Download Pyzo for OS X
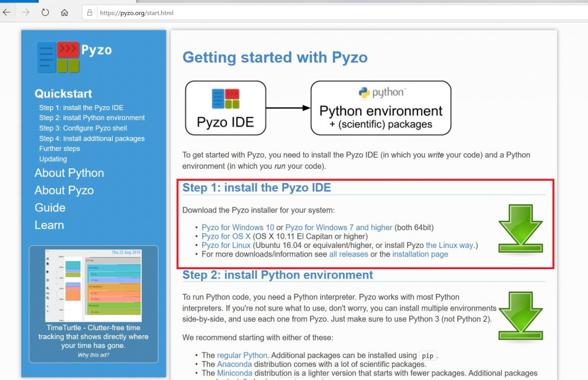Viewport: 588px width, 380px height. coord(226,236)
